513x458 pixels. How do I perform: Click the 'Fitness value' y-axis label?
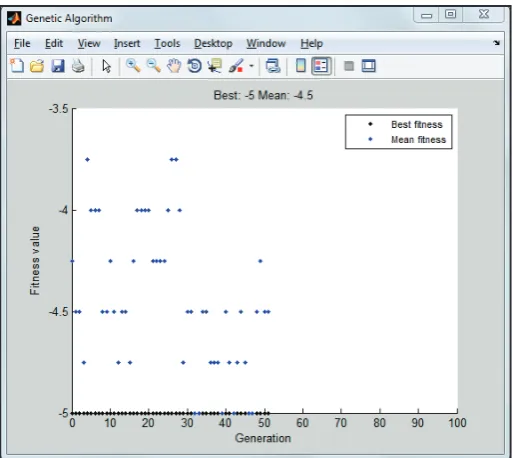[x=35, y=261]
